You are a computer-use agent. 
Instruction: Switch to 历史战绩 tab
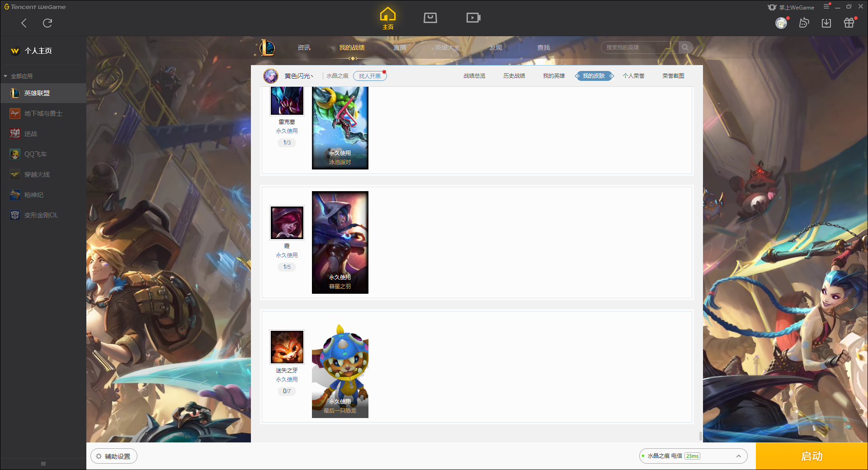[x=514, y=76]
